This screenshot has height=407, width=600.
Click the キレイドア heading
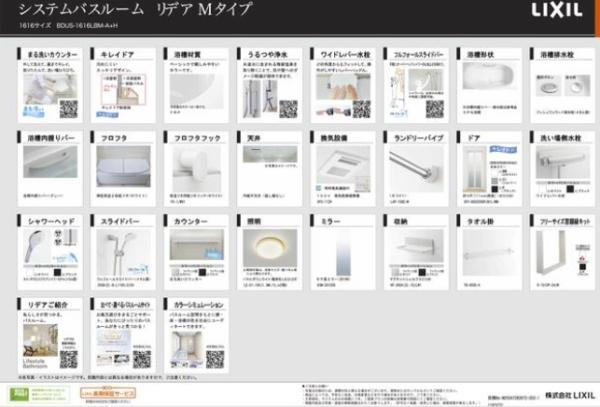117,55
